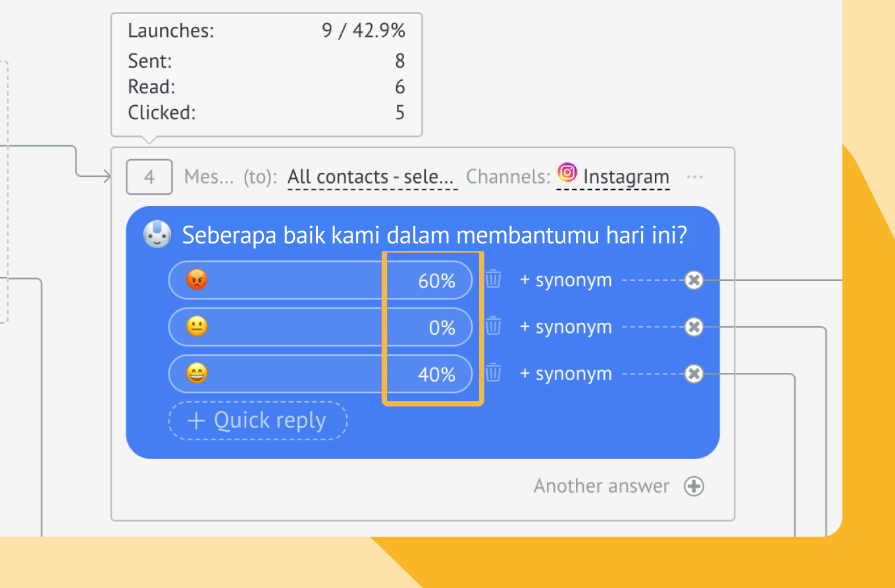Viewport: 895px width, 588px height.
Task: Click the block number 4 badge
Action: click(149, 177)
